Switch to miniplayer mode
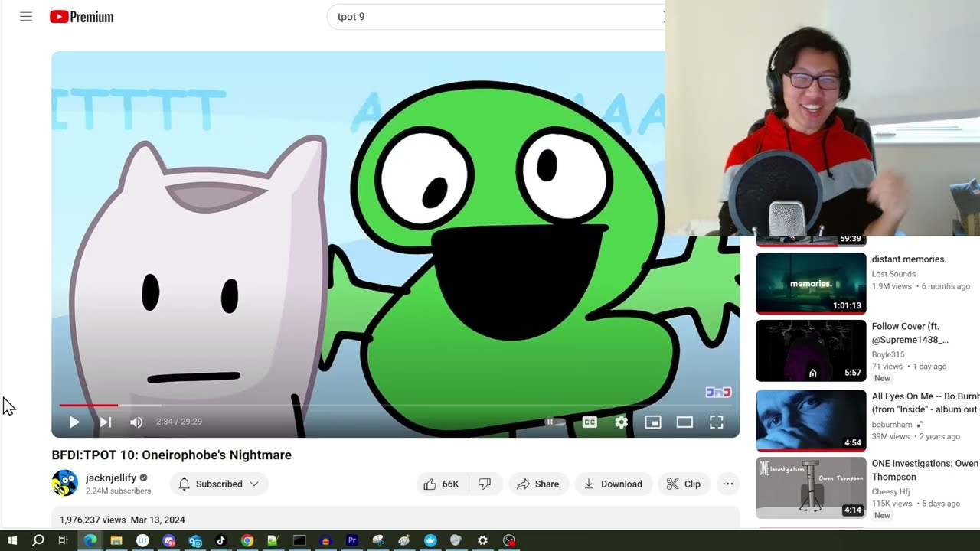Viewport: 980px width, 551px height. coord(652,422)
